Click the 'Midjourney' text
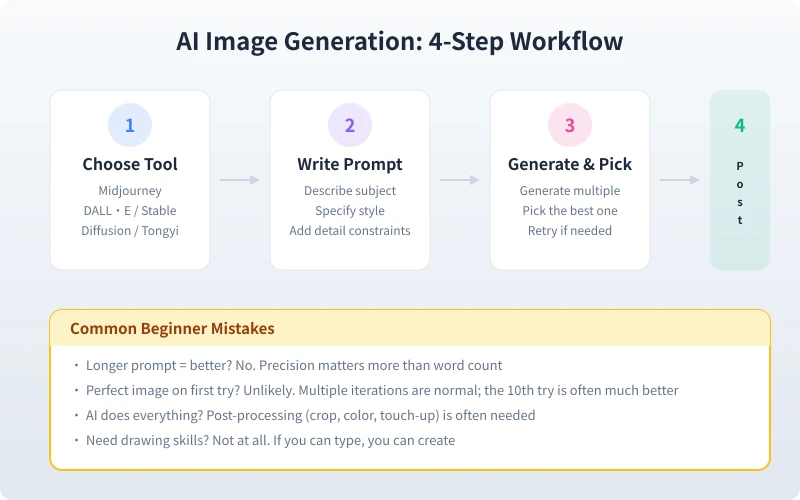This screenshot has width=800, height=500. pyautogui.click(x=130, y=191)
